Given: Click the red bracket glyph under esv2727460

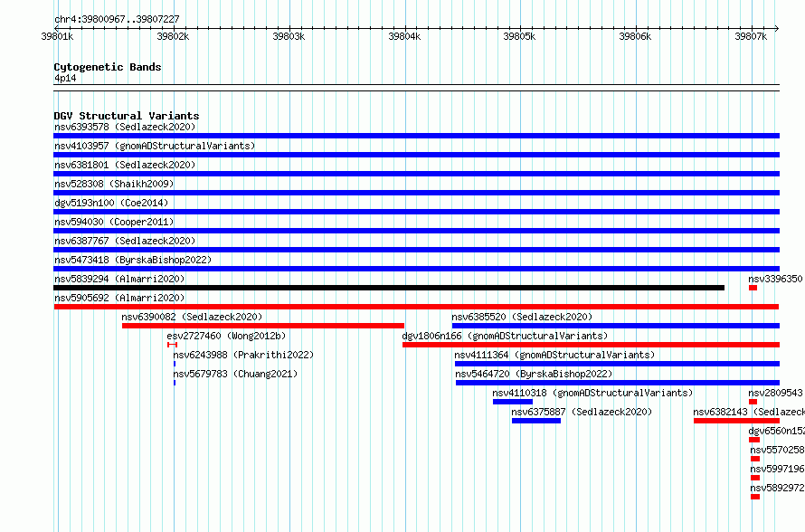Looking at the screenshot, I should (x=172, y=345).
